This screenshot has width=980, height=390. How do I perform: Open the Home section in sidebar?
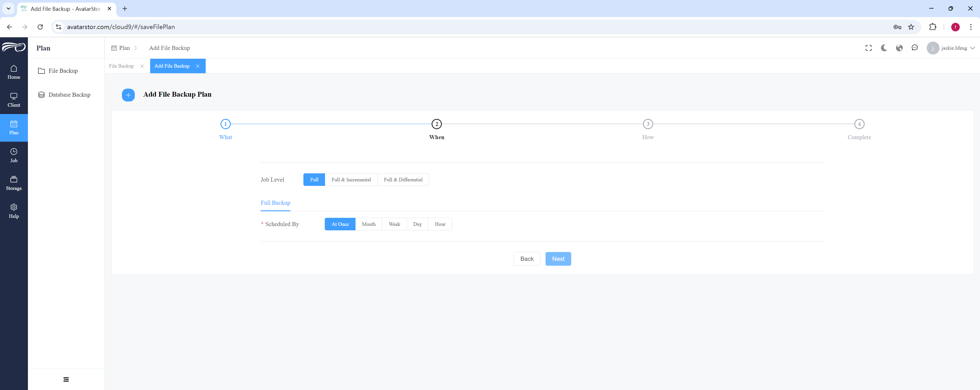[14, 72]
